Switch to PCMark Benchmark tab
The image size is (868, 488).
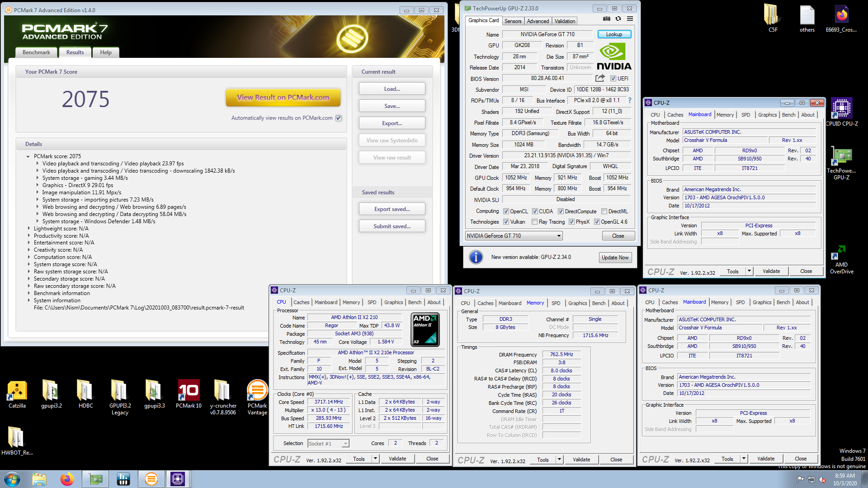coord(36,52)
